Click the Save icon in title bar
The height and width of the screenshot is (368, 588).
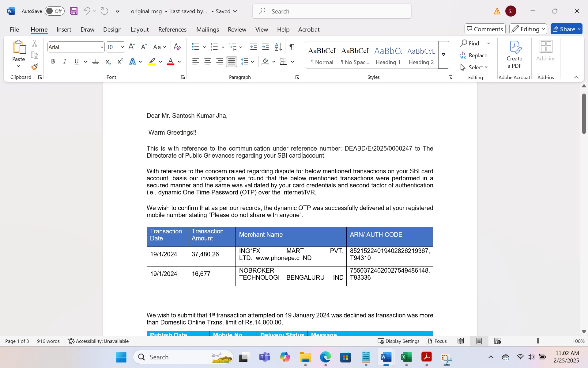(74, 11)
